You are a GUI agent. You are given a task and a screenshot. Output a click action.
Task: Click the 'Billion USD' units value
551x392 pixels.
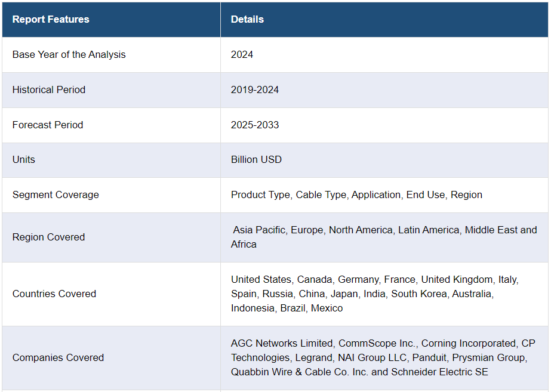pos(256,159)
